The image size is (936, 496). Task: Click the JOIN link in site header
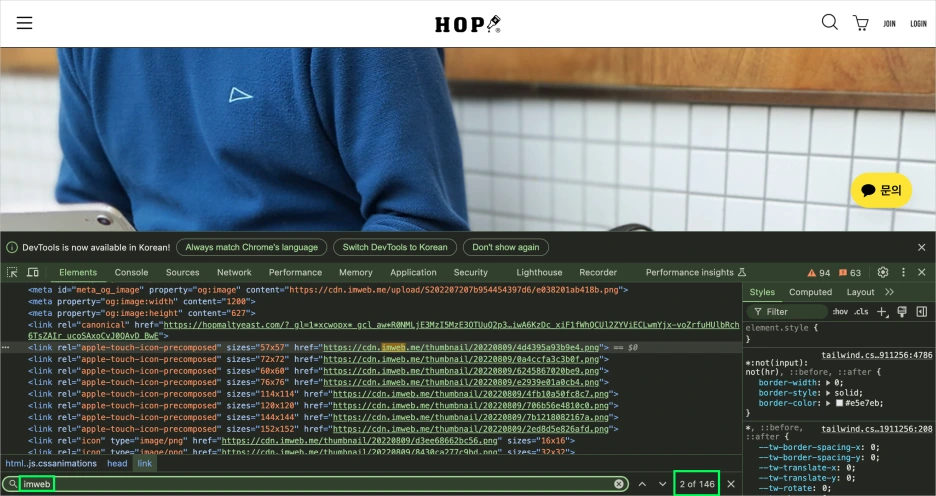click(889, 24)
